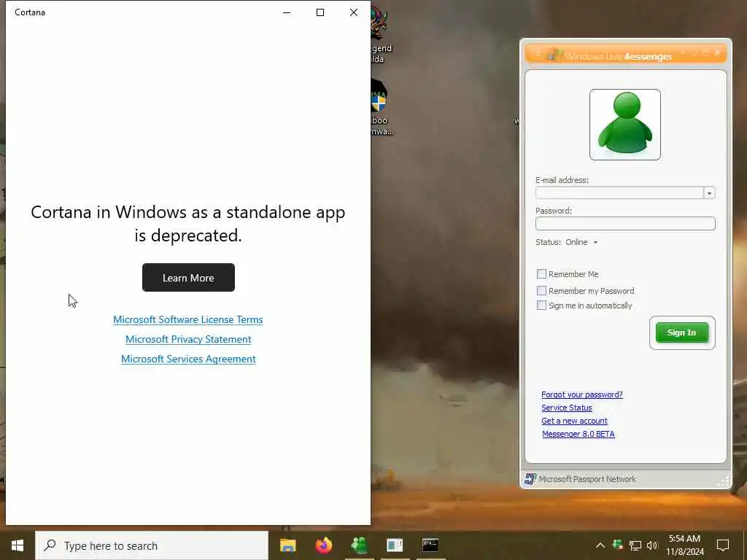Click the E-mail address field
Image resolution: width=747 pixels, height=560 pixels.
click(619, 192)
